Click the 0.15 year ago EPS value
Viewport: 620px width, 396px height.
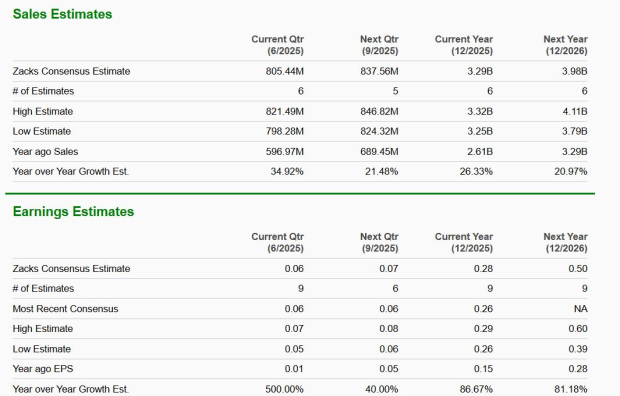[x=483, y=369]
